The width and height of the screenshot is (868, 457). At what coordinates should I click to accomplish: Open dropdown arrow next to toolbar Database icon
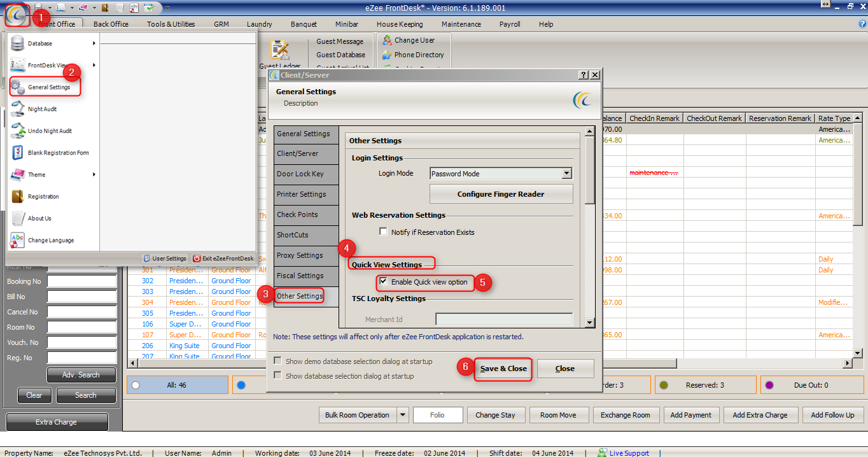(50, 8)
